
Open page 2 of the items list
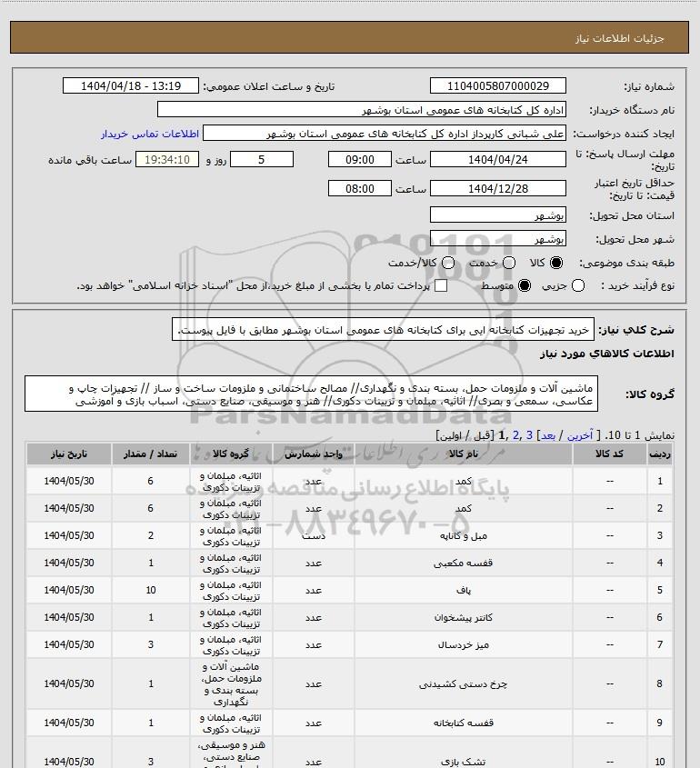pos(515,435)
